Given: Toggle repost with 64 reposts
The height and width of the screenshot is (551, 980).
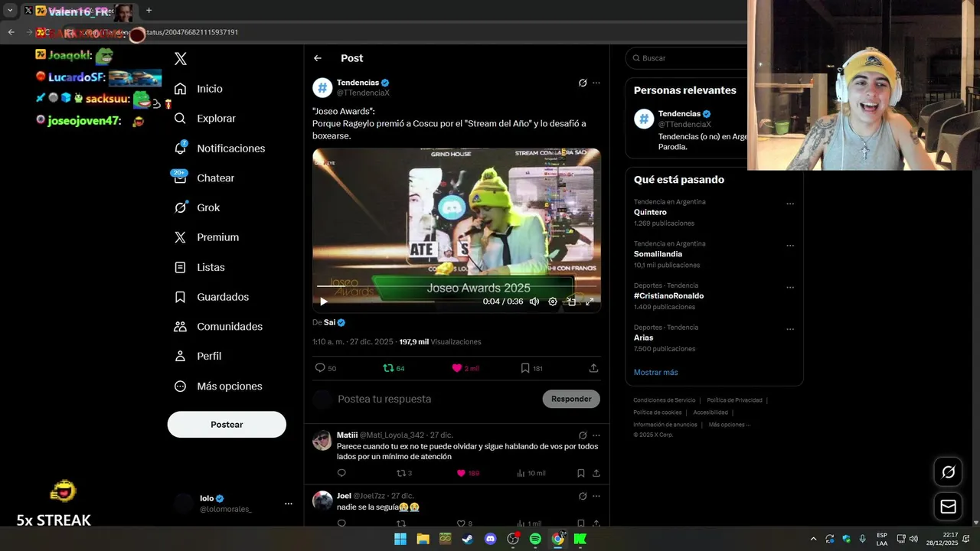Looking at the screenshot, I should coord(394,368).
